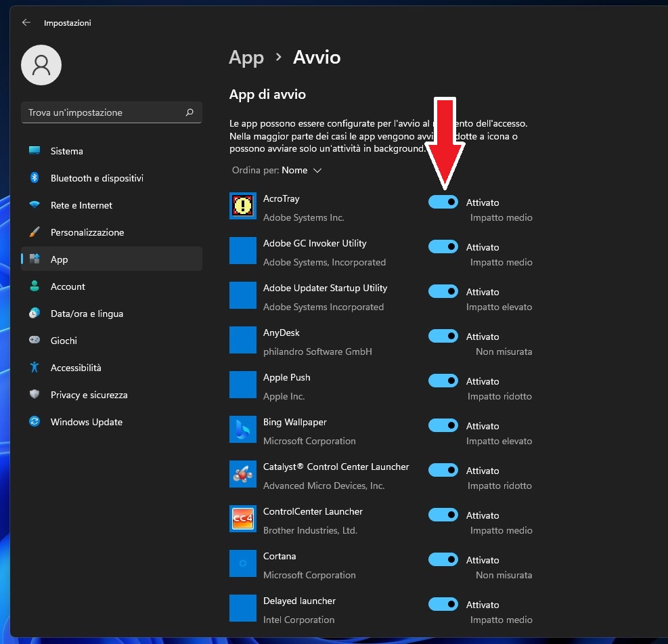The width and height of the screenshot is (668, 644).
Task: Click the Windows Update refresh icon
Action: point(35,421)
